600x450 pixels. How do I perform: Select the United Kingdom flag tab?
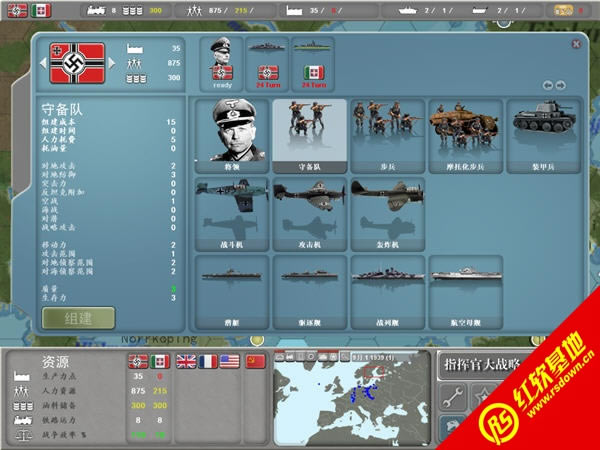[184, 362]
